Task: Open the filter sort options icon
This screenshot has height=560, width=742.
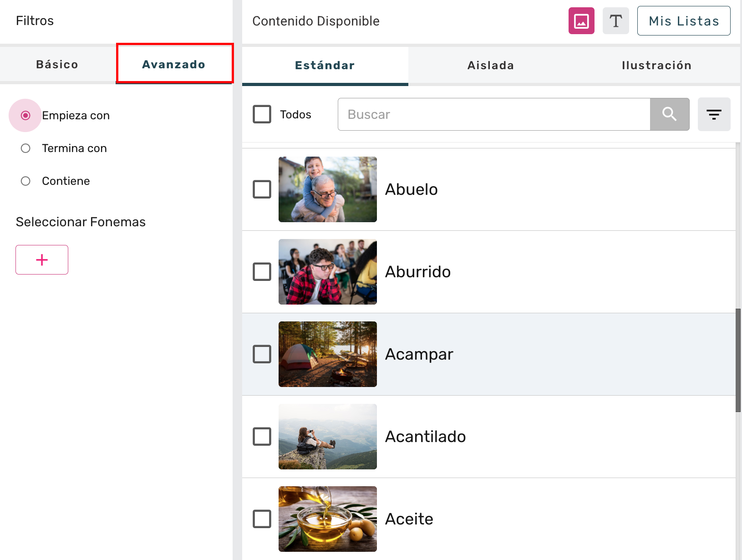Action: (x=714, y=114)
